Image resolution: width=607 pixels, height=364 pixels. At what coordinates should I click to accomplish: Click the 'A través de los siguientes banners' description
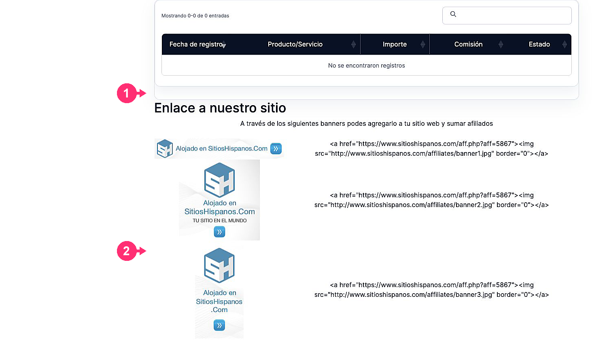[367, 124]
